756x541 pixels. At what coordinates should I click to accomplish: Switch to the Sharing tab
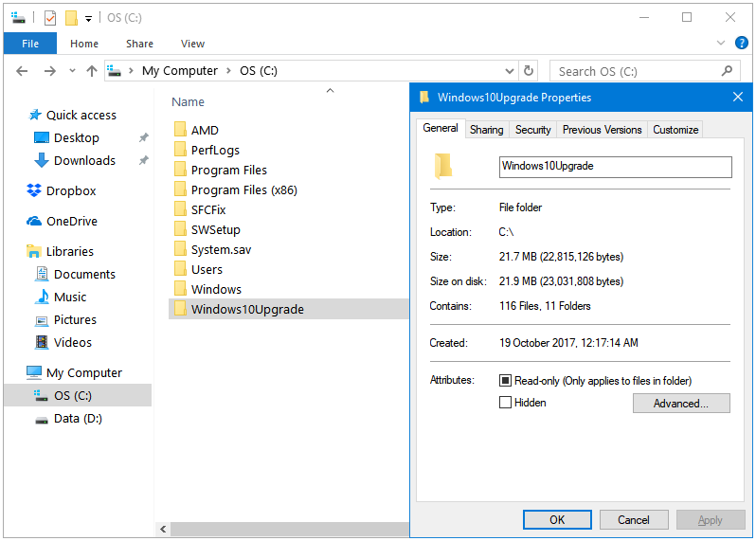click(487, 130)
